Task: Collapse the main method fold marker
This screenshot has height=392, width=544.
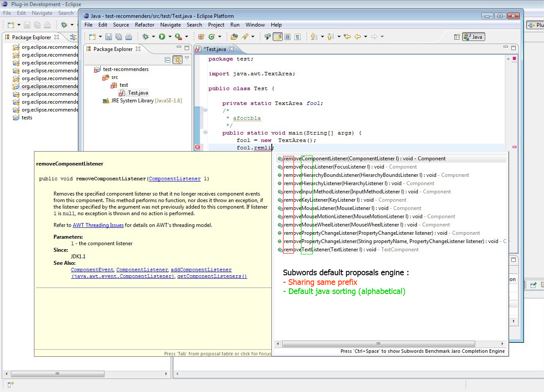Action: coord(205,132)
